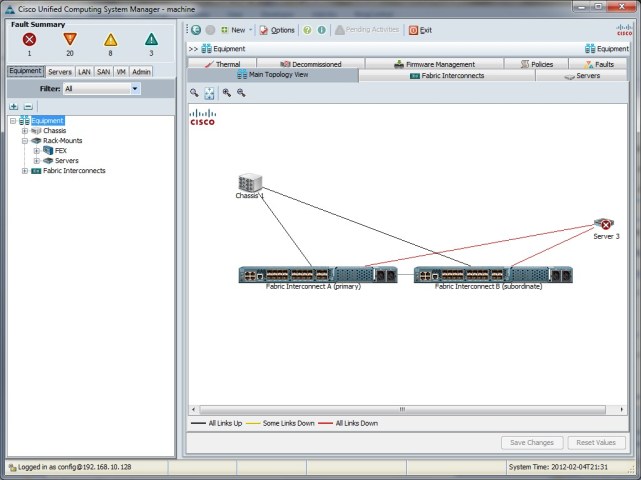Open Pending Activities
This screenshot has width=641, height=480.
(x=367, y=30)
